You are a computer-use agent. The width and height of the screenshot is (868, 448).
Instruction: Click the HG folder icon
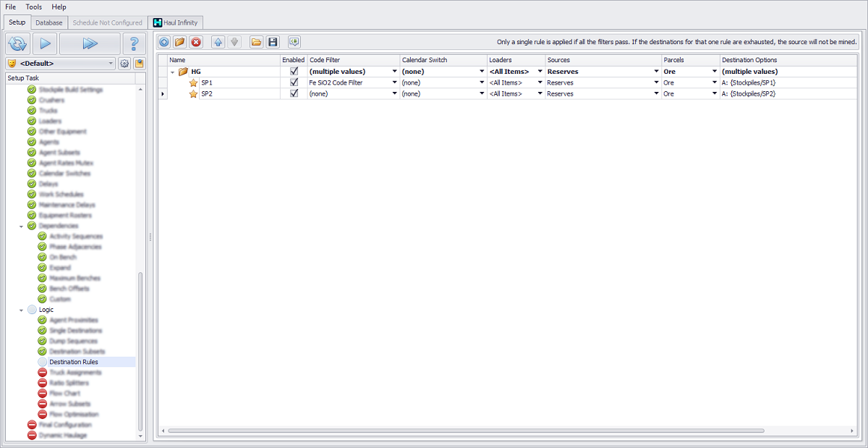(184, 72)
